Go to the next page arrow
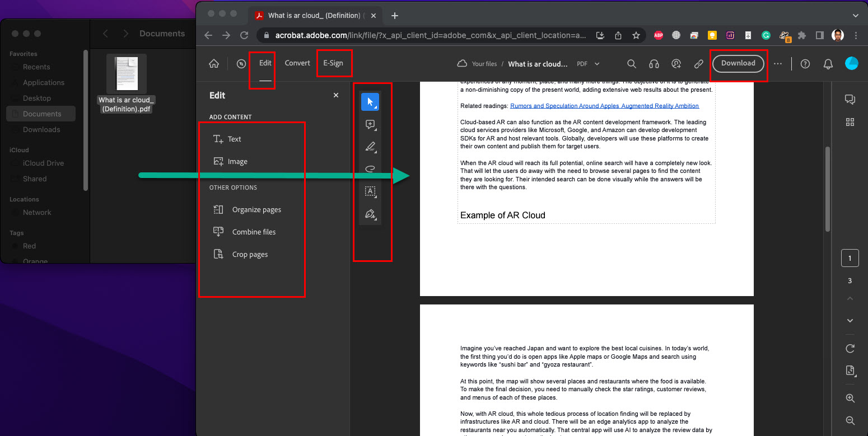 point(850,321)
